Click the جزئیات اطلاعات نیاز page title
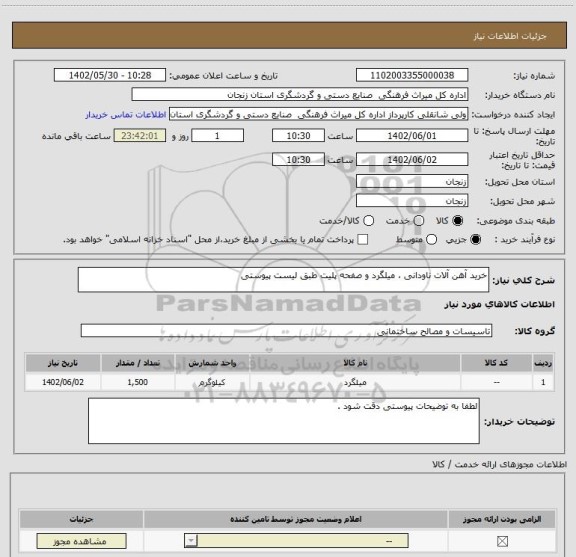Screen dimensions: 576x557 510,36
